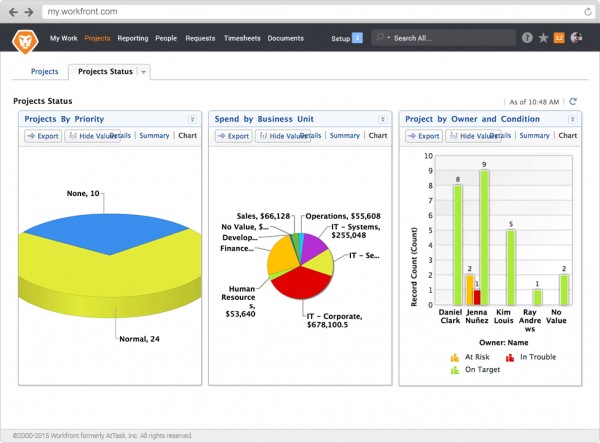
Task: Export the Project by Owner and Condition chart
Action: (x=424, y=136)
